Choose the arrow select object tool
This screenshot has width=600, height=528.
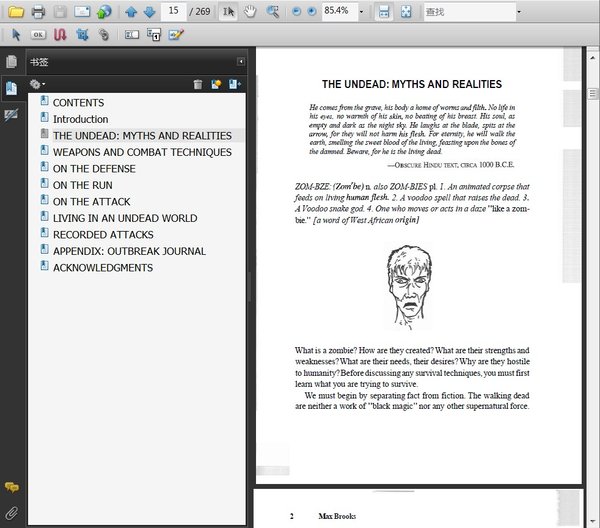16,35
